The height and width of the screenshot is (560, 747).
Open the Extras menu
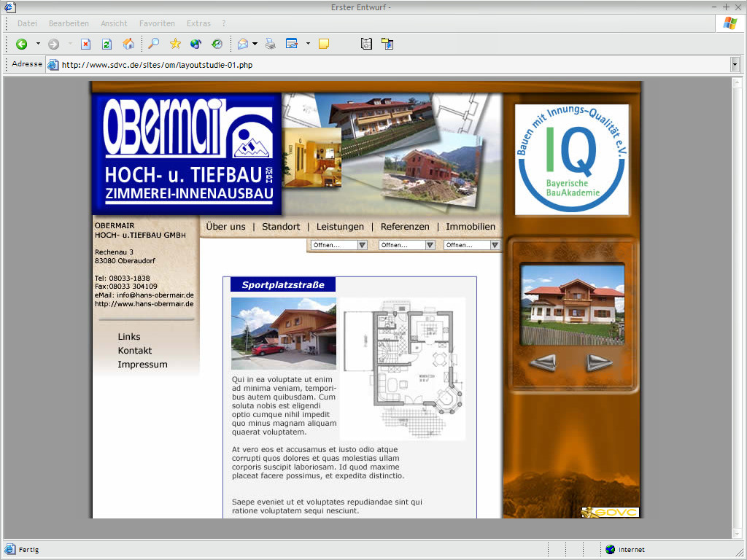pyautogui.click(x=198, y=23)
